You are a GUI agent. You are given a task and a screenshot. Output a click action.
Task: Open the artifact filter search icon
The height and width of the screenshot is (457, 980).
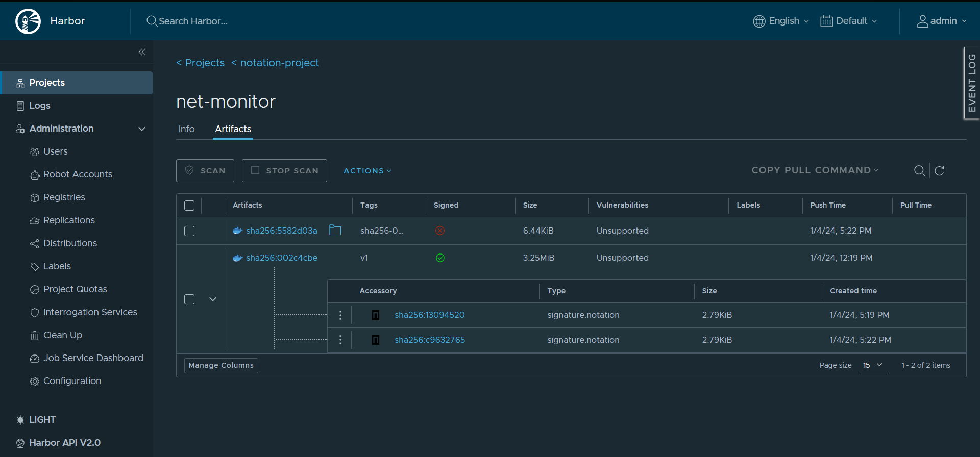919,171
